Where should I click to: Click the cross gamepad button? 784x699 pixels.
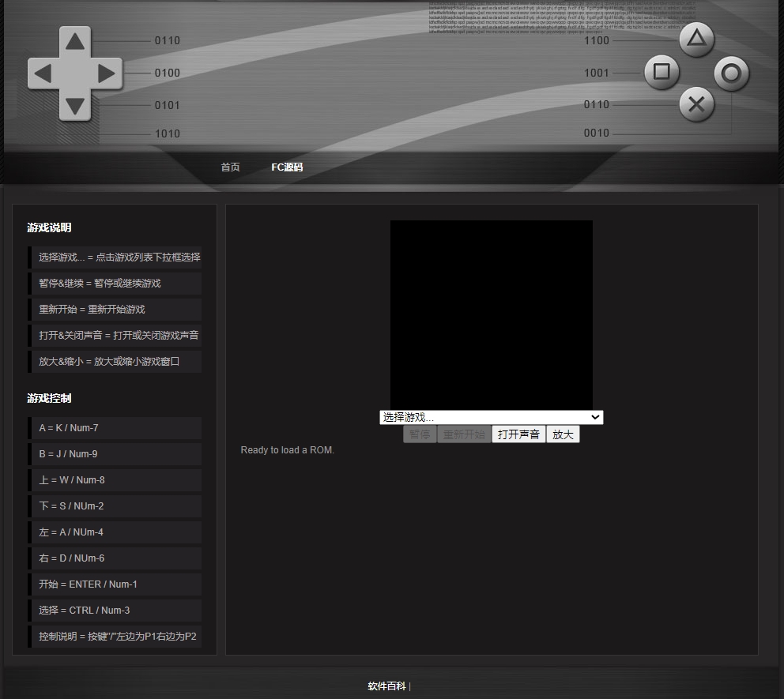[696, 104]
